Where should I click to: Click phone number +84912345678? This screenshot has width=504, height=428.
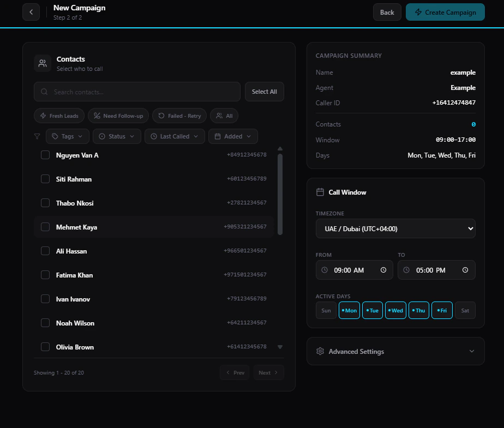pos(247,154)
